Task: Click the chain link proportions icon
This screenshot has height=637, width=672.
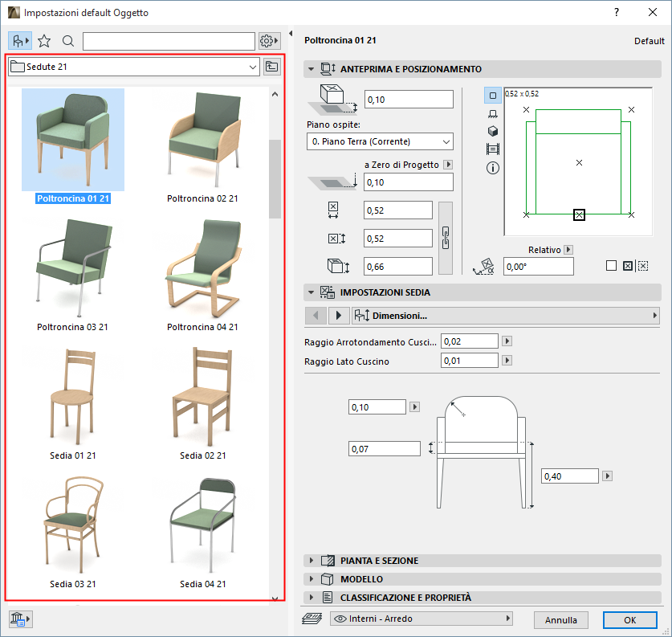Action: coord(447,237)
